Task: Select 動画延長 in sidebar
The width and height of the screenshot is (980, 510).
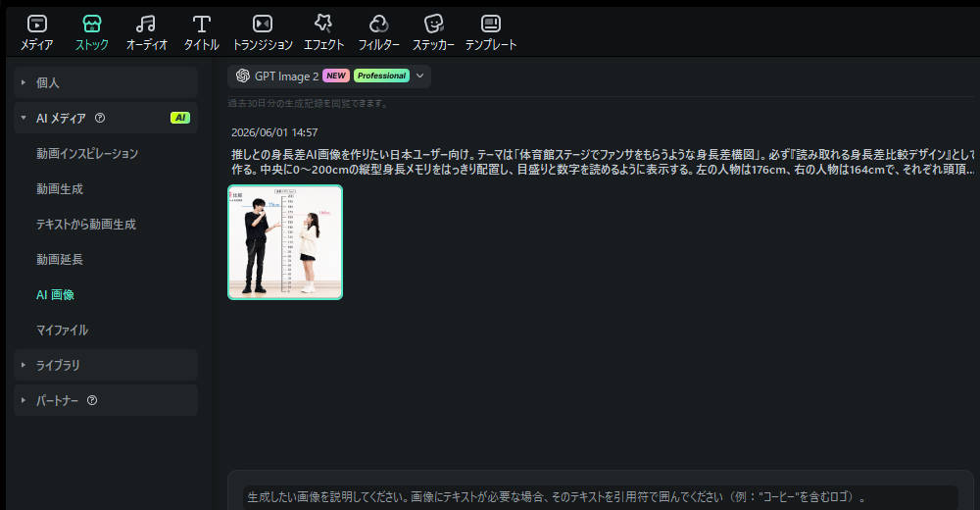Action: (x=60, y=259)
